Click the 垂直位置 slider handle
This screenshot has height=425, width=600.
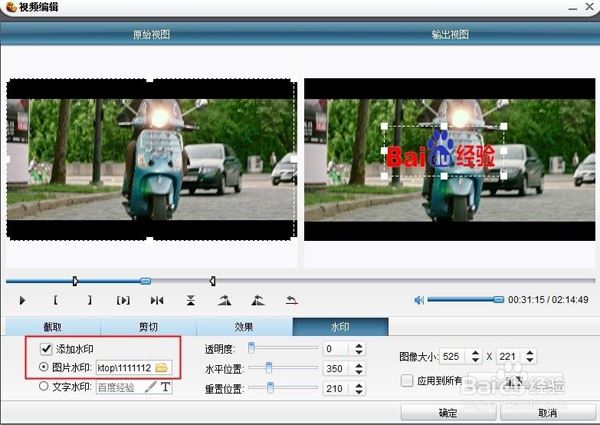270,388
